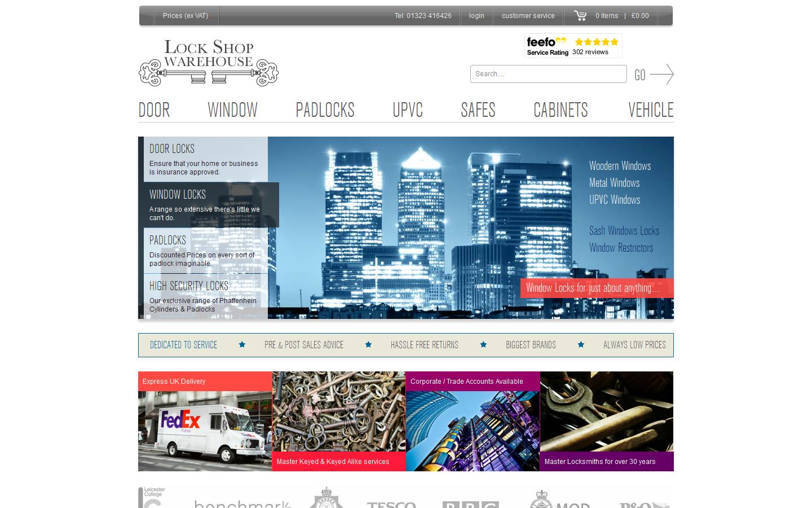Click the star before Always Low Prices

click(581, 345)
